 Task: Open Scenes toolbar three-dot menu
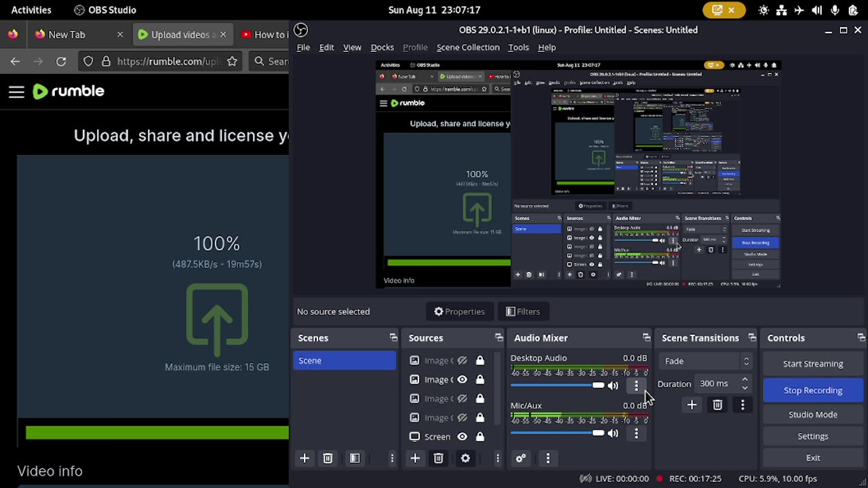392,458
